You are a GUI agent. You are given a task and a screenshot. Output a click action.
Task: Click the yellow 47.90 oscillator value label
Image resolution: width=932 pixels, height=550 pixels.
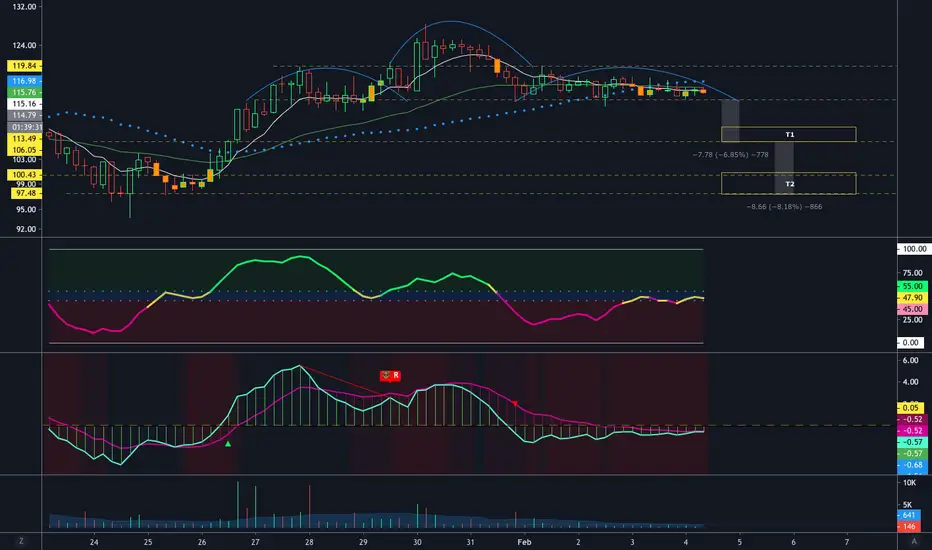pyautogui.click(x=912, y=297)
